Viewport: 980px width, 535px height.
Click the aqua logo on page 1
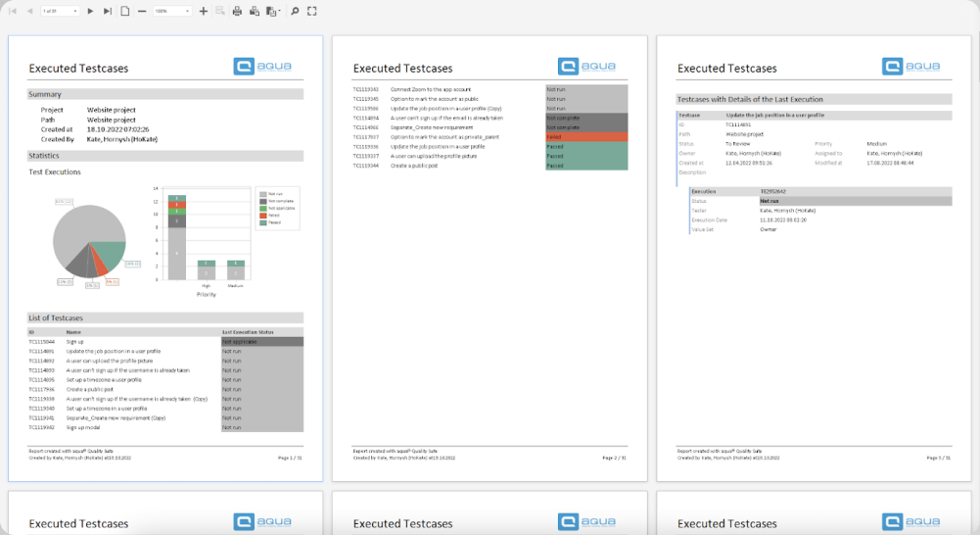pyautogui.click(x=262, y=67)
